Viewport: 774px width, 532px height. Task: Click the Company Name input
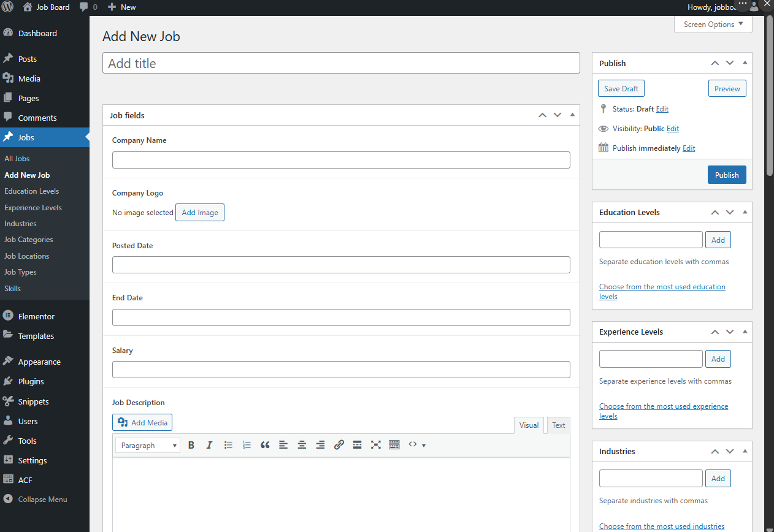tap(341, 160)
